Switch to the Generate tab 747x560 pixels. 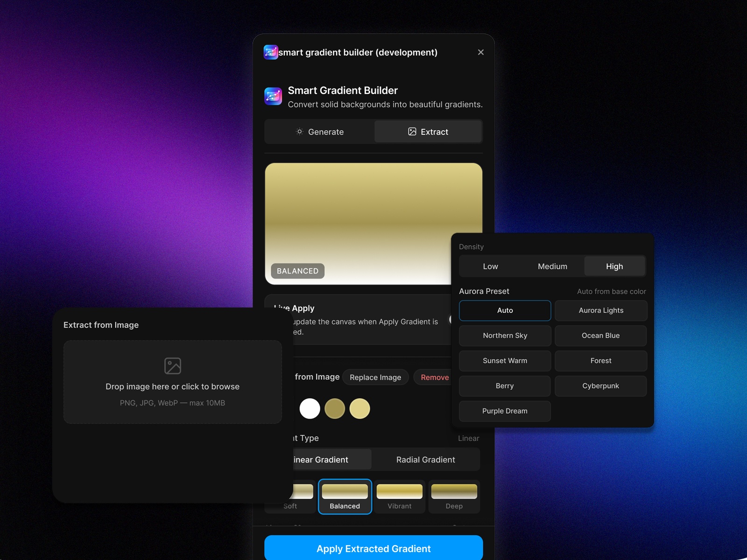[319, 132]
